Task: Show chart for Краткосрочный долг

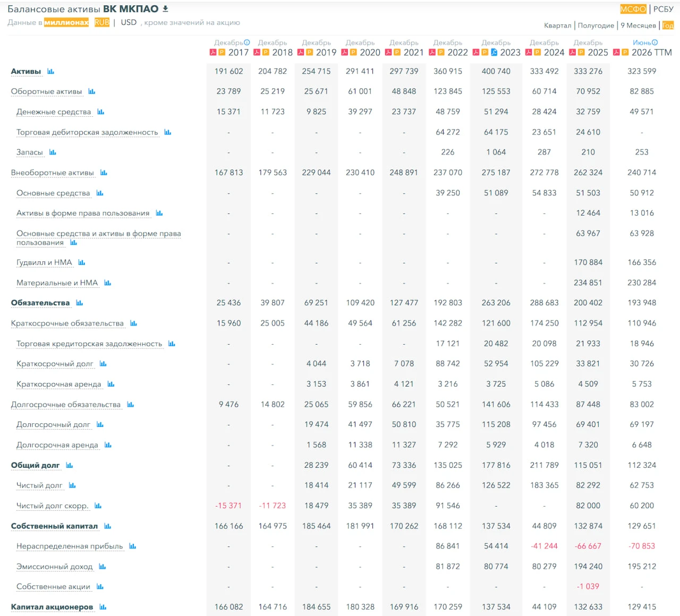Action: (x=103, y=364)
